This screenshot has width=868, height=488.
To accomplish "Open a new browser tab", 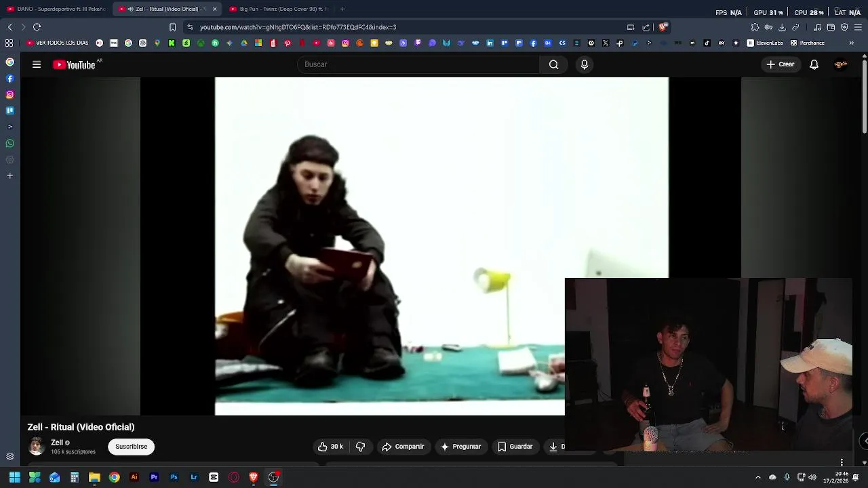I will [342, 9].
